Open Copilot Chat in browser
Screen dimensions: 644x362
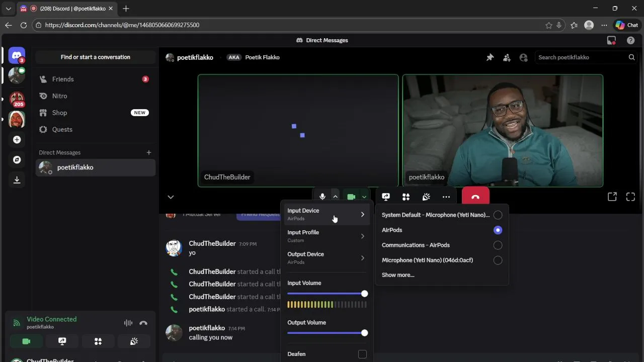627,25
